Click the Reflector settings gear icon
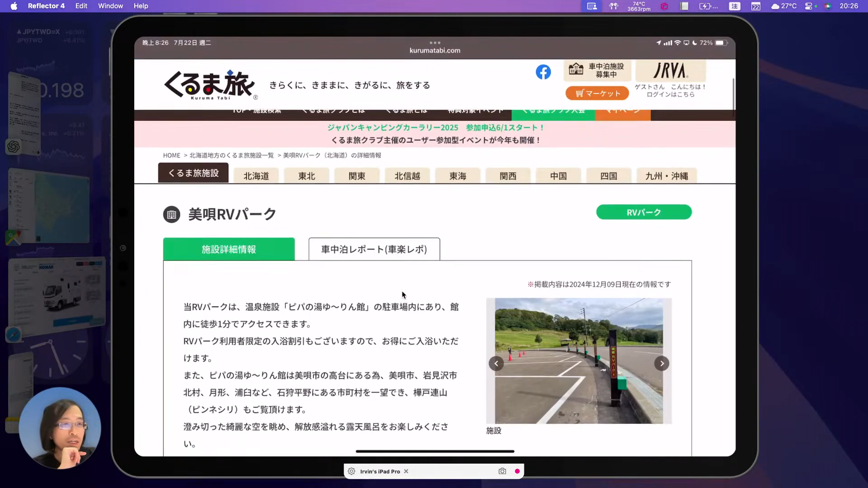The width and height of the screenshot is (868, 488). click(352, 471)
